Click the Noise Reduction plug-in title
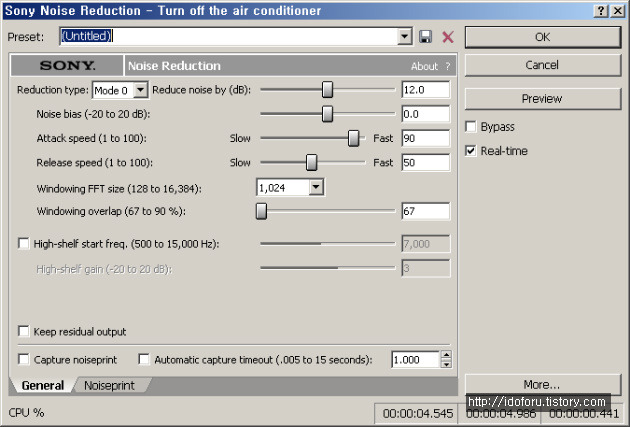This screenshot has height=427, width=630. point(174,66)
